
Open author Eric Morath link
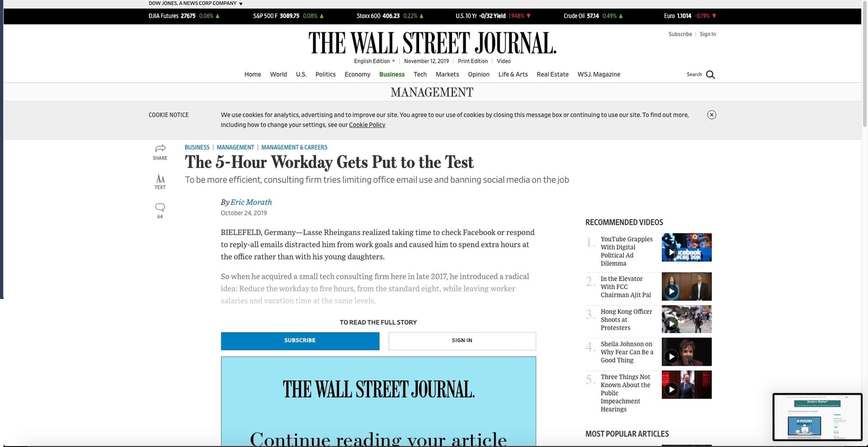tap(251, 202)
